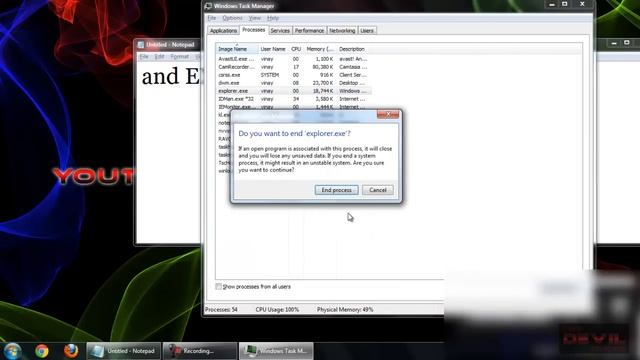
Task: Open the Networking tab
Action: click(x=342, y=31)
